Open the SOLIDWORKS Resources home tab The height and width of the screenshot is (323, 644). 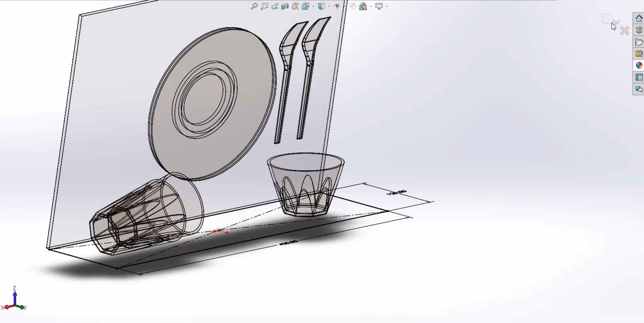(639, 18)
